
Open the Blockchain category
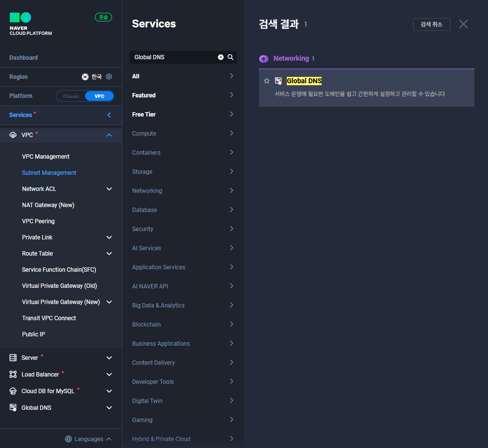point(183,325)
